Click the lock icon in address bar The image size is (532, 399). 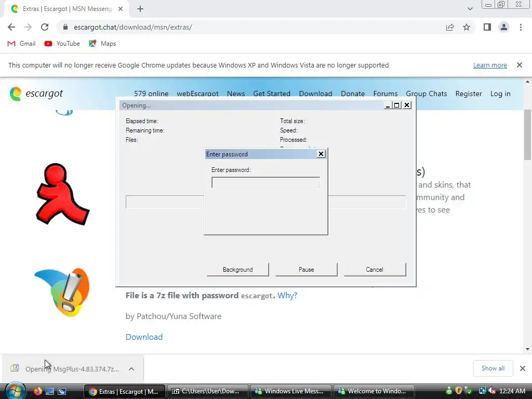[65, 27]
